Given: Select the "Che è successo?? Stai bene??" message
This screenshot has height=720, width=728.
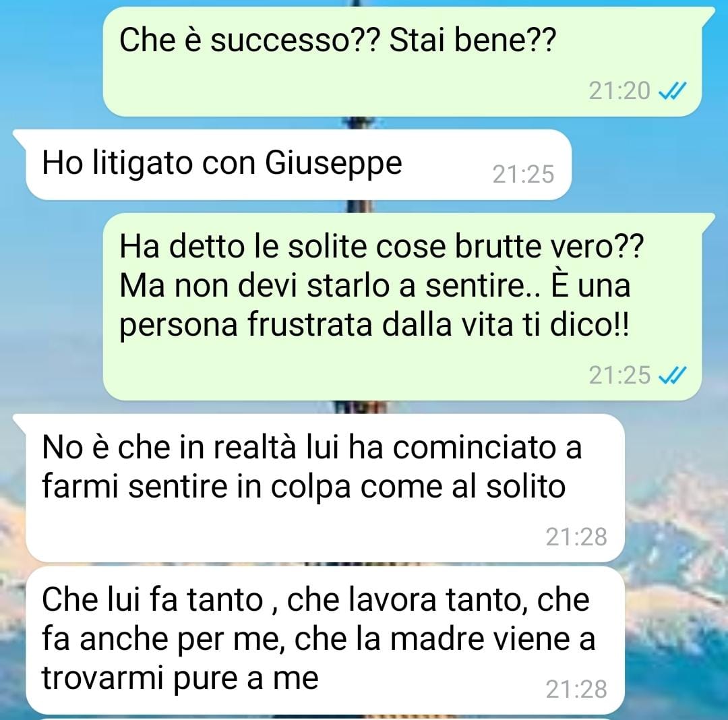Looking at the screenshot, I should click(x=402, y=61).
